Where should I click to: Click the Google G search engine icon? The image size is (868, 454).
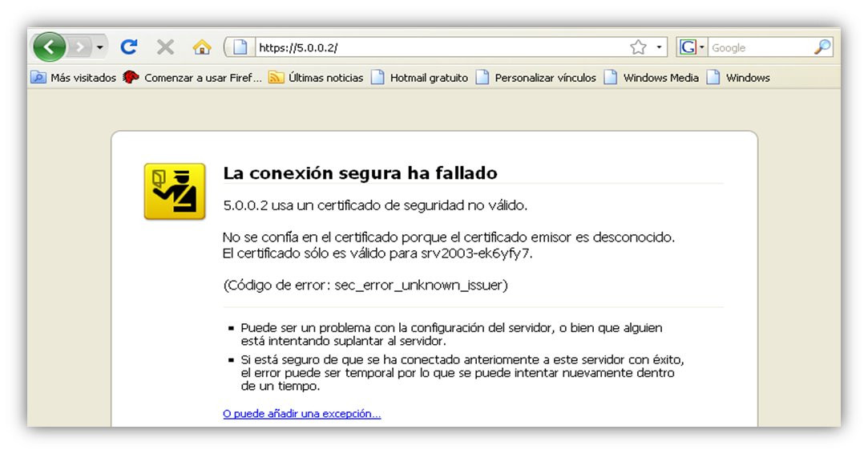click(688, 47)
